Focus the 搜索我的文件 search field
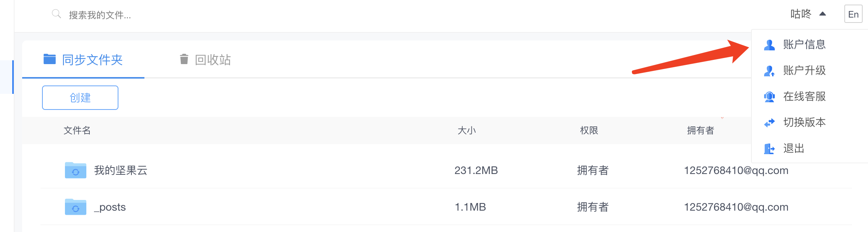The image size is (868, 232). [153, 15]
